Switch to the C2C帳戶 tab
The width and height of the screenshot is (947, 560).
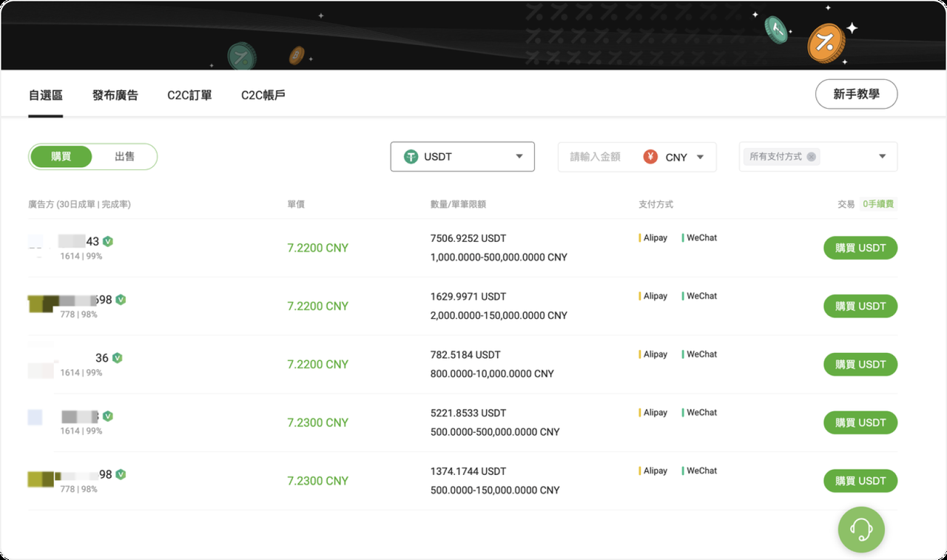[x=263, y=95]
